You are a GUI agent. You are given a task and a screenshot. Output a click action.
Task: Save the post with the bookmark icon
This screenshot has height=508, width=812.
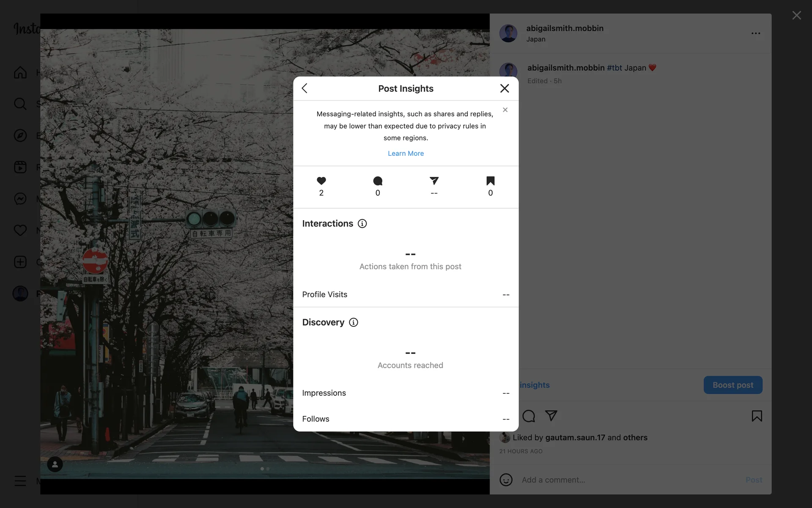coord(757,416)
